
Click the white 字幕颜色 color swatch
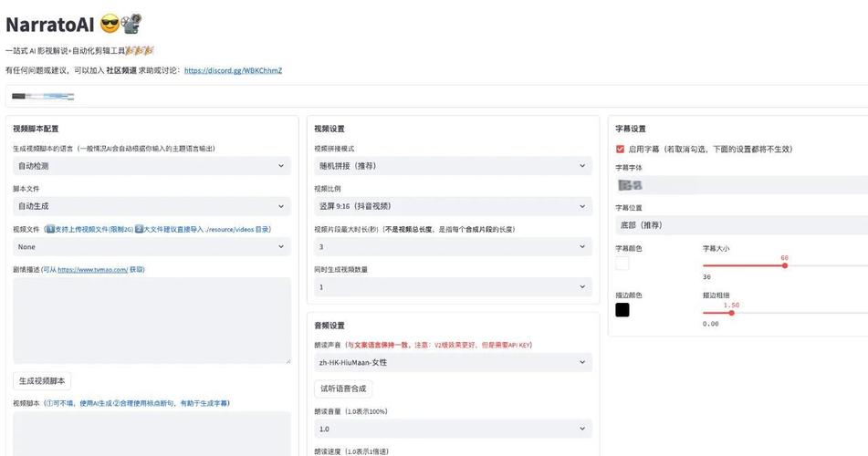(x=622, y=264)
